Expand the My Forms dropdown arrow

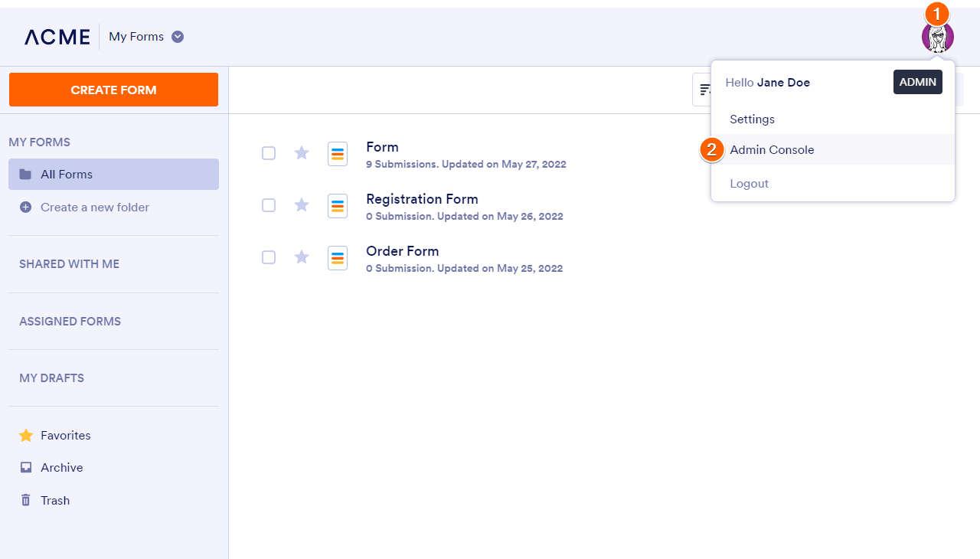coord(178,37)
